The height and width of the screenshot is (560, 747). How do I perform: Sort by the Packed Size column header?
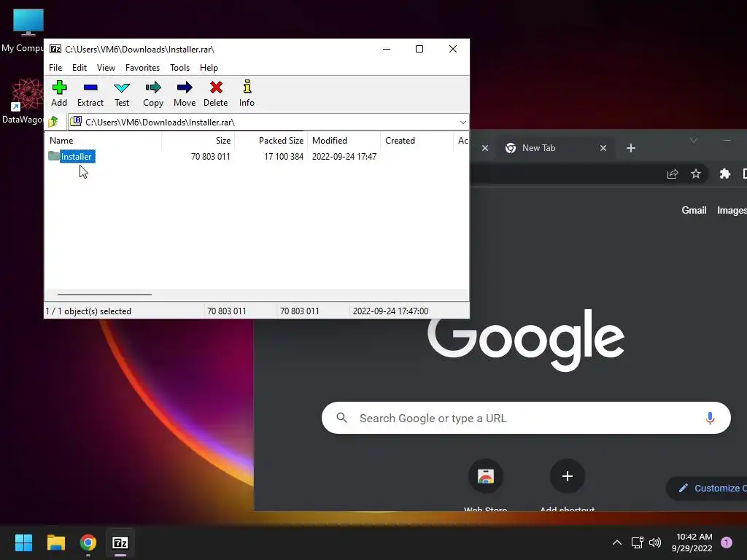[271, 141]
